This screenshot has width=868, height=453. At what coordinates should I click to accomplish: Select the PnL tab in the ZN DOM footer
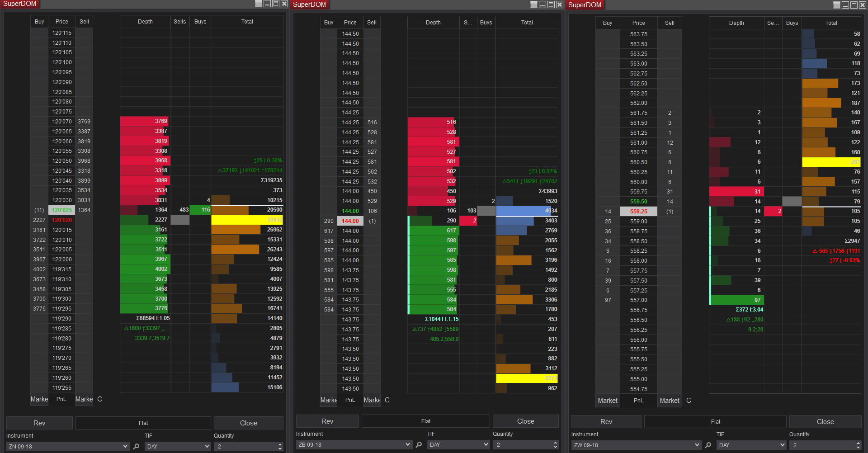point(61,399)
